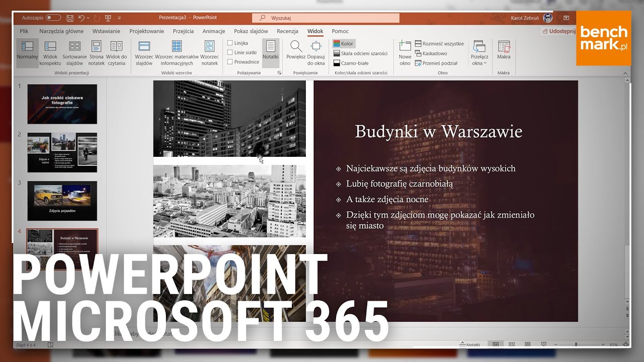
Task: Switch to Projektowanie tab
Action: [x=147, y=31]
